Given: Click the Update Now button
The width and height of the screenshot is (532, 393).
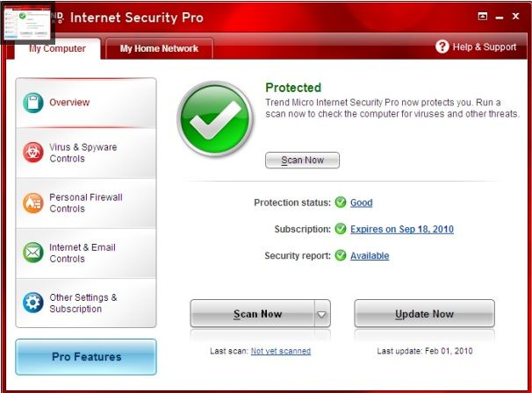Looking at the screenshot, I should (424, 313).
